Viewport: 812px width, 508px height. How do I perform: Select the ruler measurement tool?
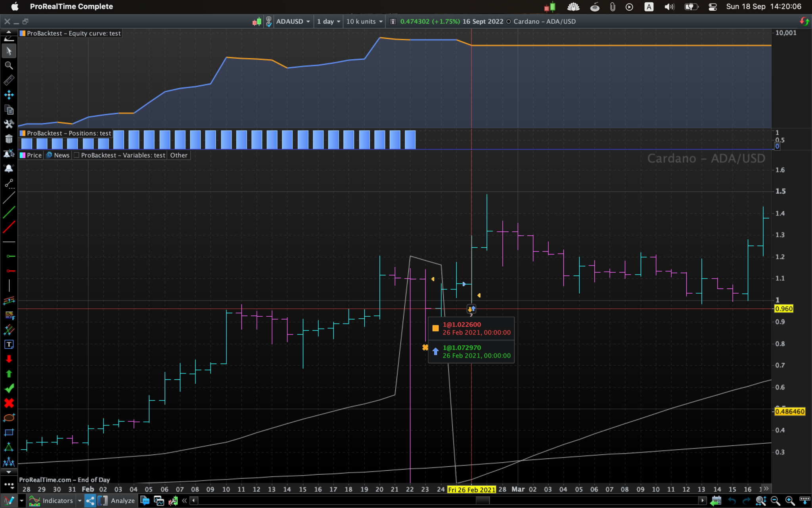click(9, 80)
